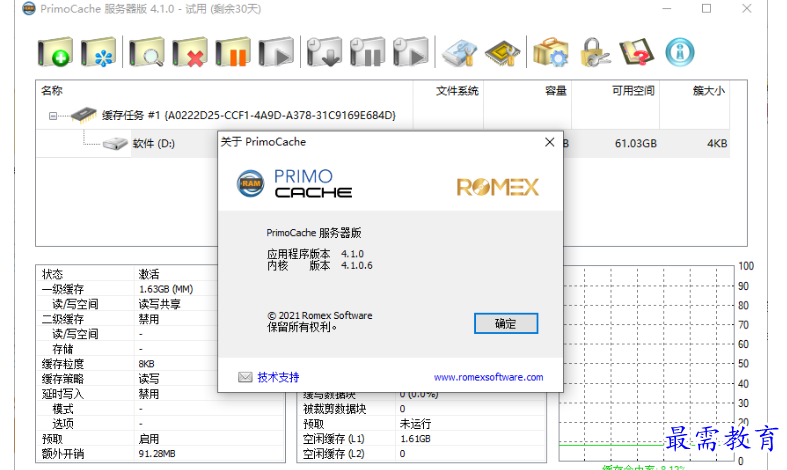Click the 二级缓存 禁用 row
787x470 pixels.
click(126, 319)
